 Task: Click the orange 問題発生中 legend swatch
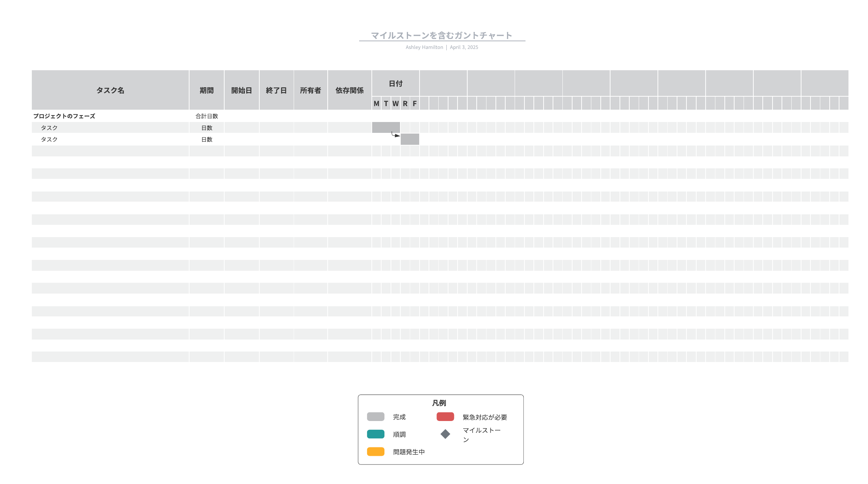375,451
